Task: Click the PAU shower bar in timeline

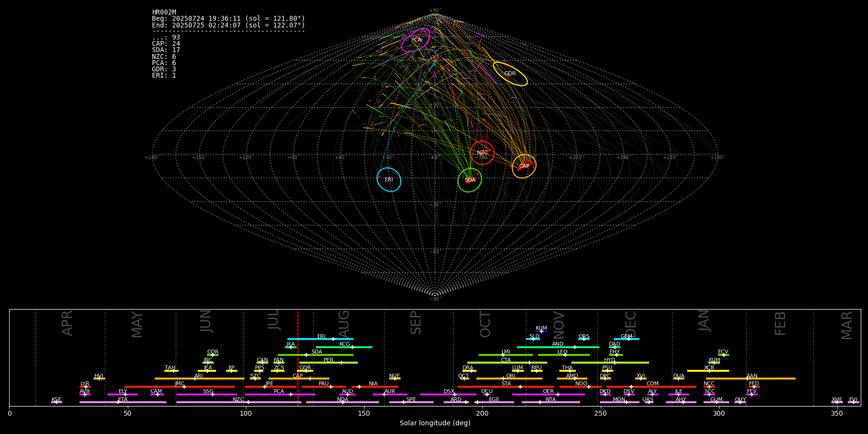Action: point(324,387)
